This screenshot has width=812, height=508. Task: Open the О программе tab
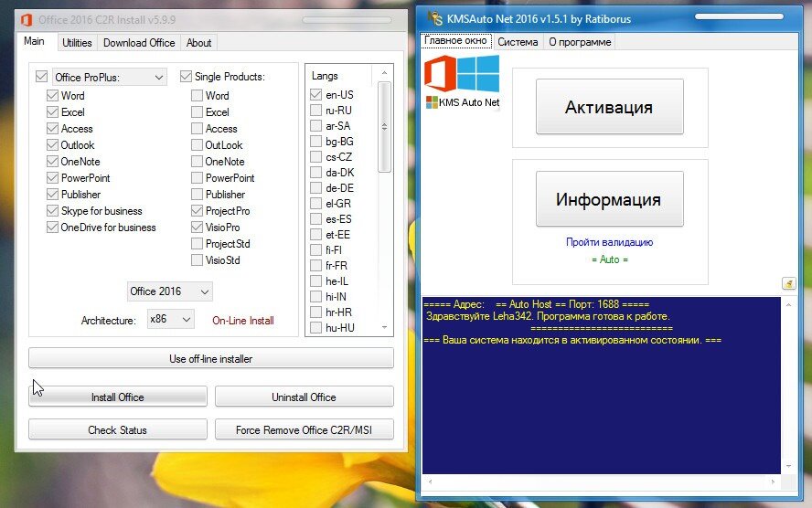(x=580, y=42)
